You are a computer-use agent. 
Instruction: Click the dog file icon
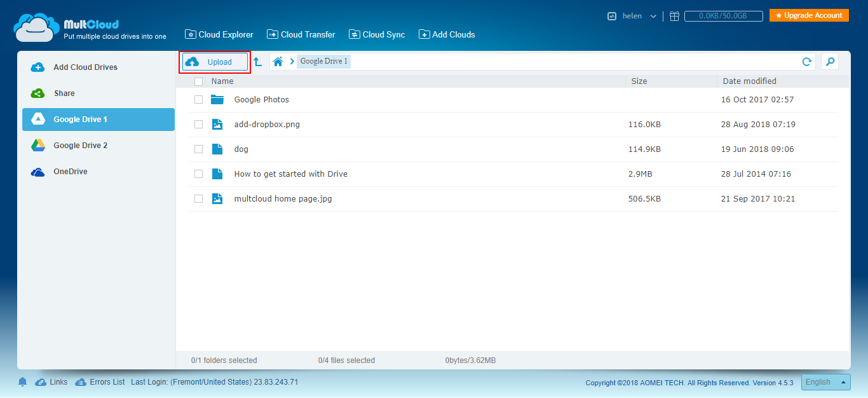pyautogui.click(x=217, y=149)
